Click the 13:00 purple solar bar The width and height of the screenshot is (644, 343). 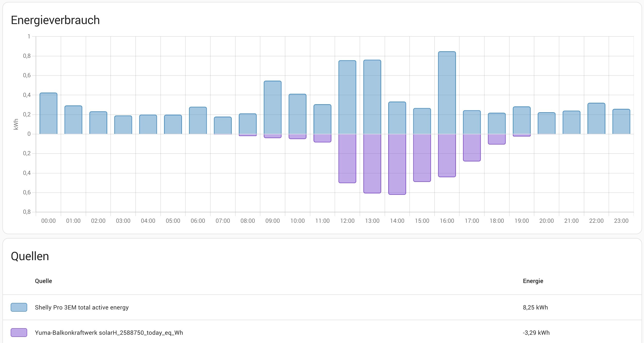click(x=372, y=163)
